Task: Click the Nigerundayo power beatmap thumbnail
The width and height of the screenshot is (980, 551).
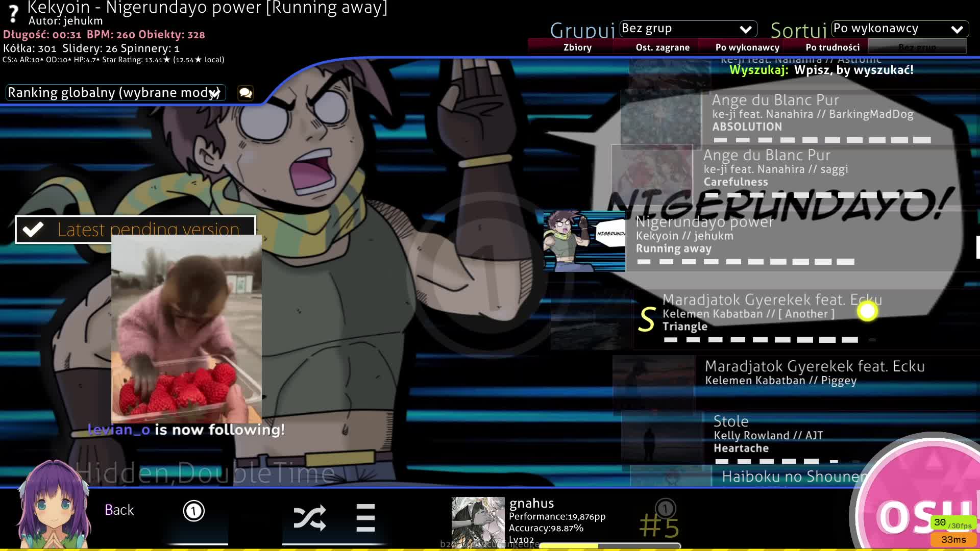Action: pyautogui.click(x=584, y=241)
